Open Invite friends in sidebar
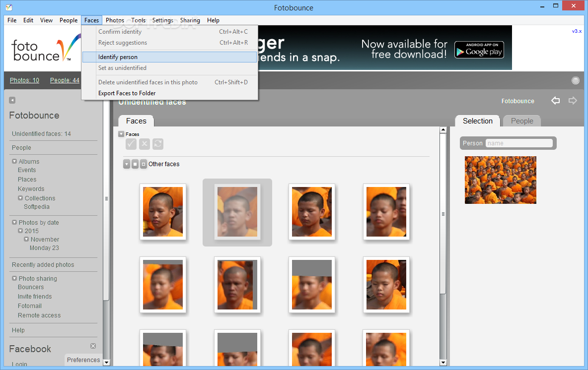This screenshot has height=370, width=588. [x=34, y=297]
